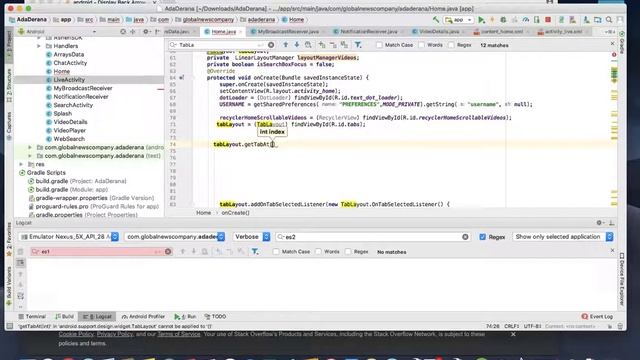The image size is (640, 360).
Task: Enable Match Case in editor find bar
Action: [x=380, y=45]
